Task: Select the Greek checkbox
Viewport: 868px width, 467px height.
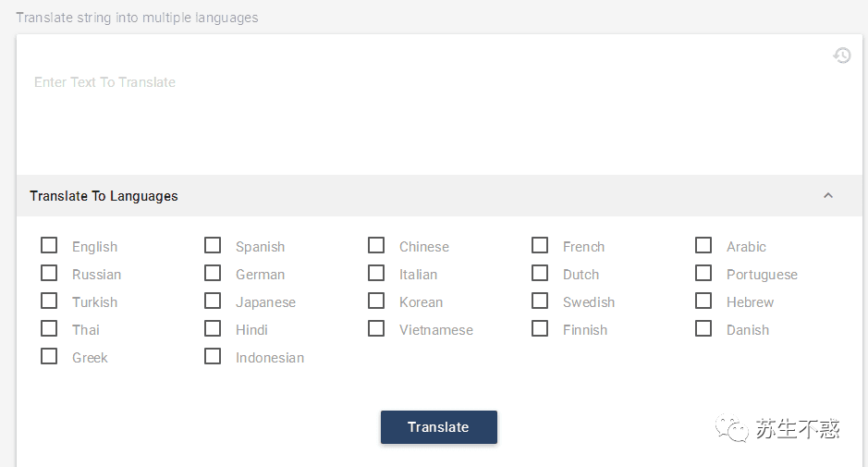Action: [49, 356]
